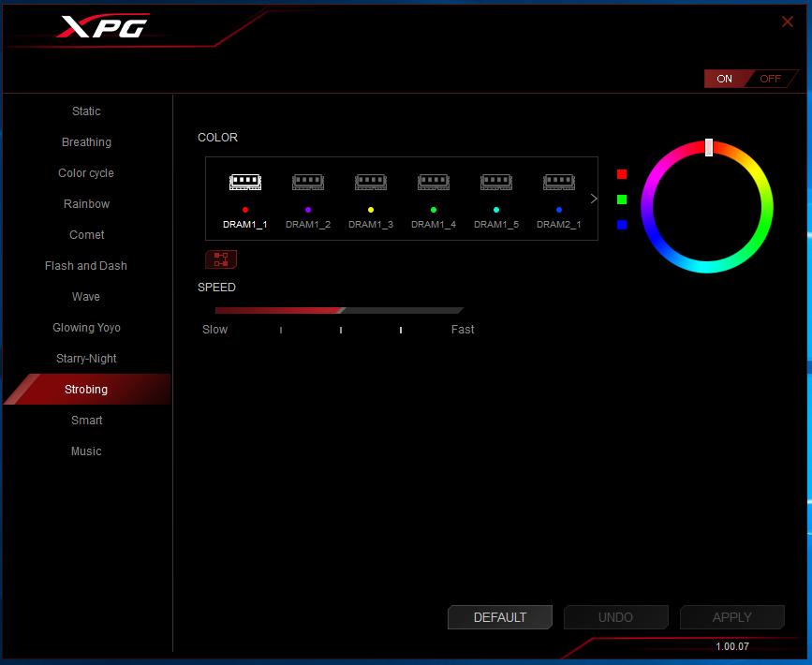Viewport: 812px width, 665px height.
Task: Select the DRAM2_1 memory module icon
Action: (559, 182)
